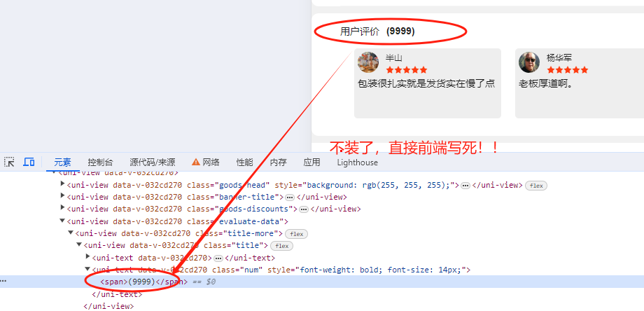The height and width of the screenshot is (311, 644).
Task: Click the ellipsis badge in banner-title row
Action: pyautogui.click(x=290, y=198)
